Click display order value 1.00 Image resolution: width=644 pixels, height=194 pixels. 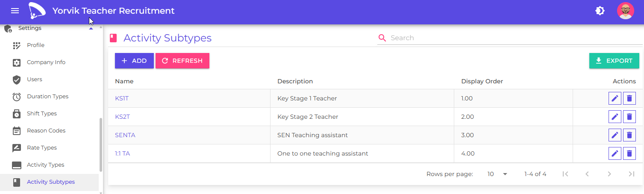pyautogui.click(x=467, y=98)
